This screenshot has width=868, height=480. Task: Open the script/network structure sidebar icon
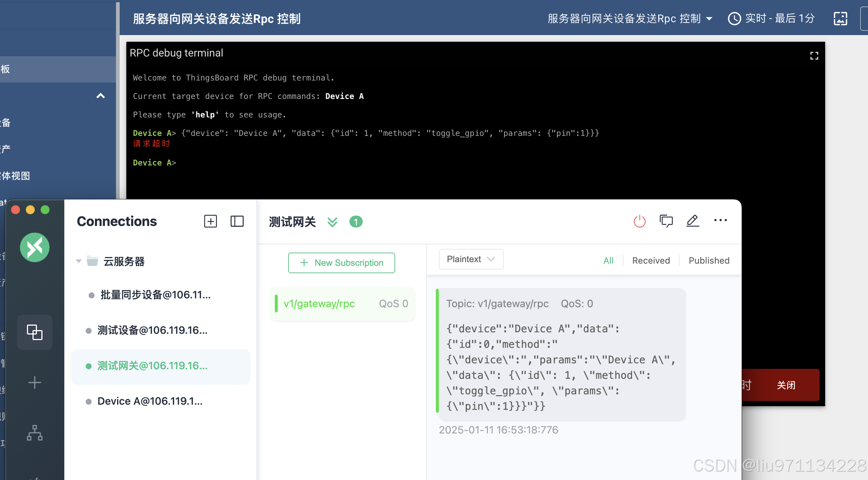point(35,433)
